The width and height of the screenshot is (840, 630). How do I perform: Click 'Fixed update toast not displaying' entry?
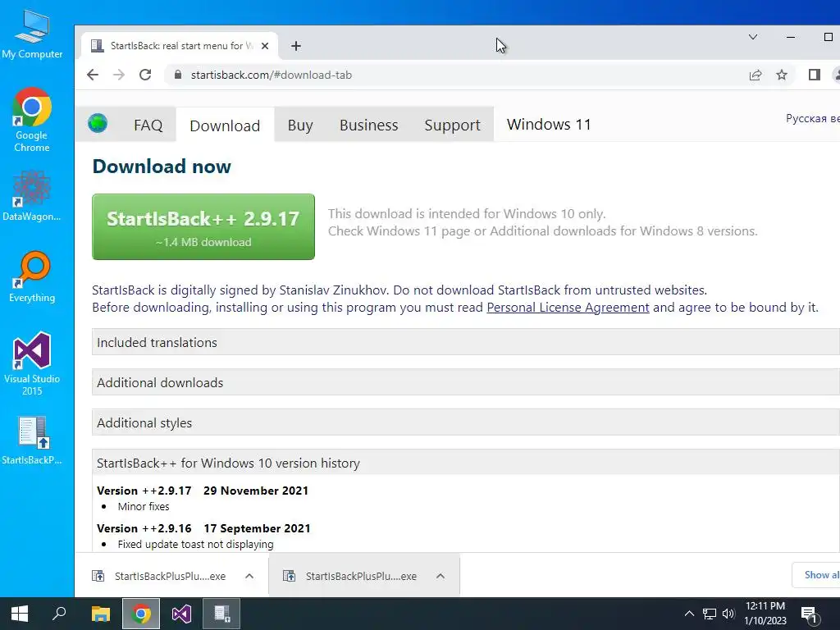[195, 544]
